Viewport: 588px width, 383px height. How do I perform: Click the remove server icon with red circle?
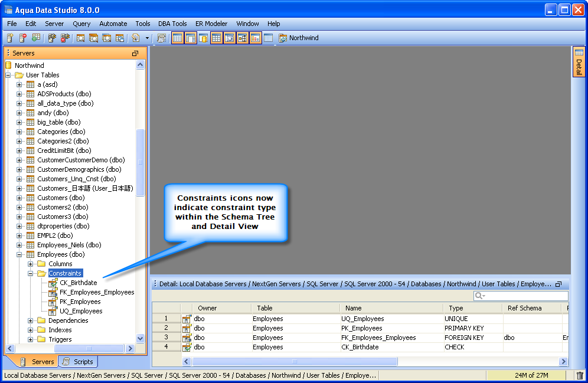point(23,38)
